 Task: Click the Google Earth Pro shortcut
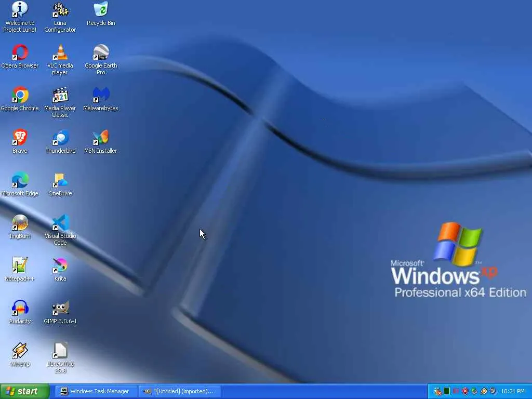[x=101, y=60]
